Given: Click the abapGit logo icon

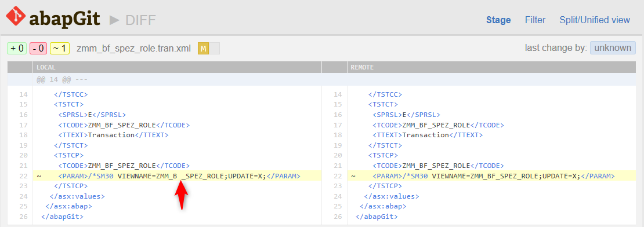Looking at the screenshot, I should click(x=16, y=17).
